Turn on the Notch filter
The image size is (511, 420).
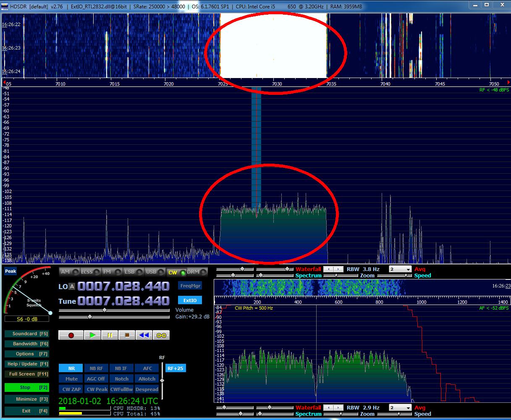point(121,379)
